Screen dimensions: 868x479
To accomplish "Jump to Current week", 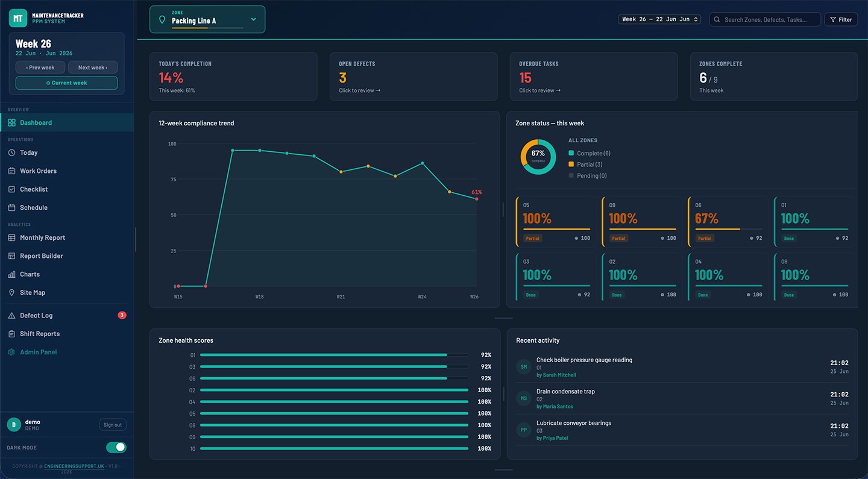I will point(67,83).
